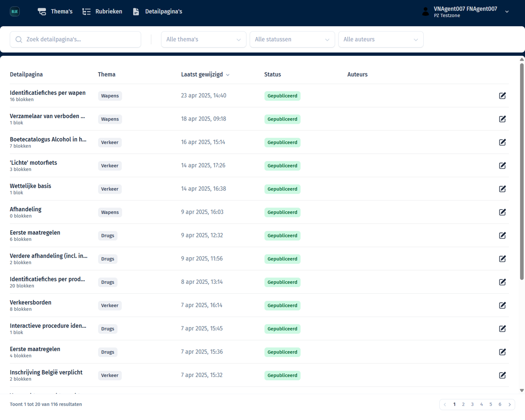
Task: Edit Boetecatalogus Alcohol page
Action: [x=502, y=142]
